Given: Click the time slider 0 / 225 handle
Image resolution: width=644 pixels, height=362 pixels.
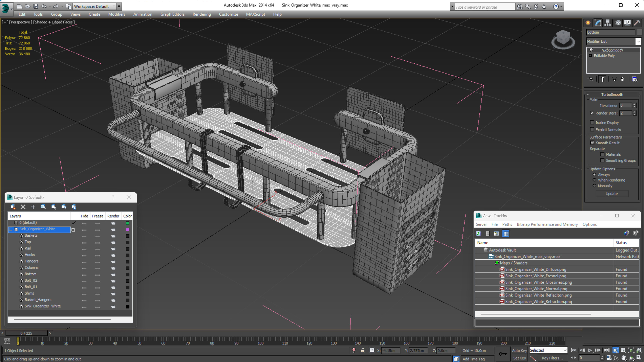Looking at the screenshot, I should [x=26, y=333].
